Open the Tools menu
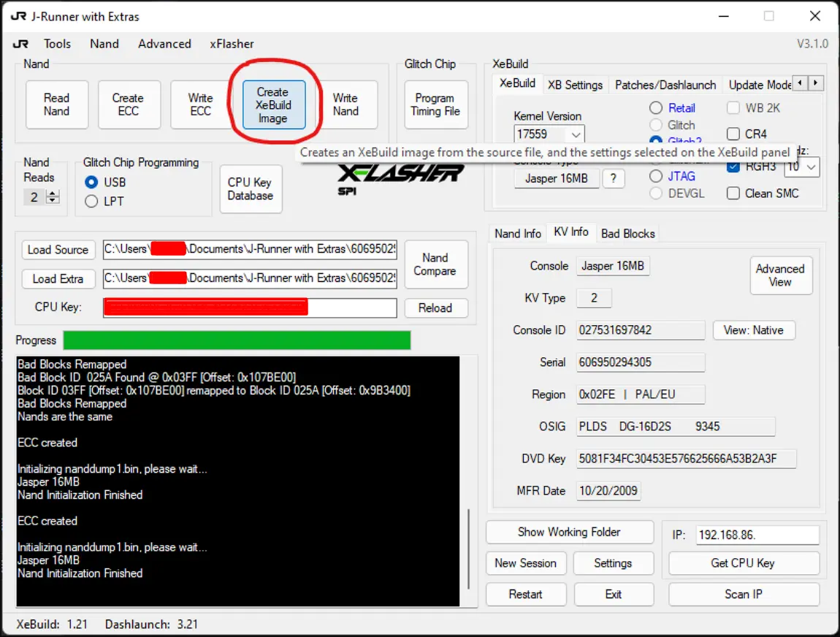840x637 pixels. [57, 44]
